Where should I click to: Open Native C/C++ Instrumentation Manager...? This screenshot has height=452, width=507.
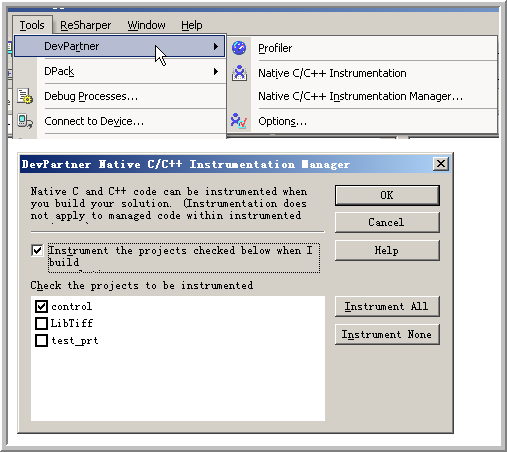coord(362,96)
